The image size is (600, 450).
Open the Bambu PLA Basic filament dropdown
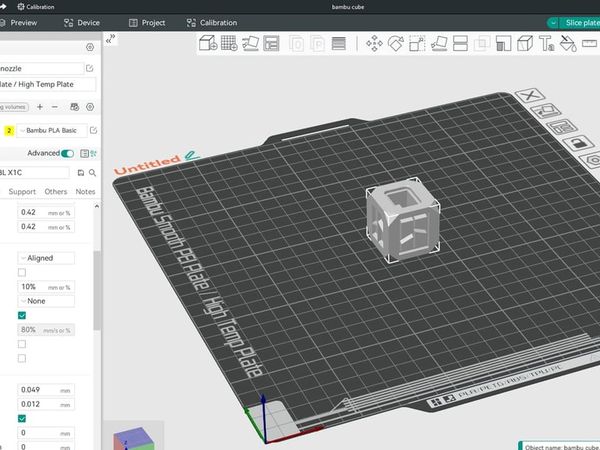point(52,130)
